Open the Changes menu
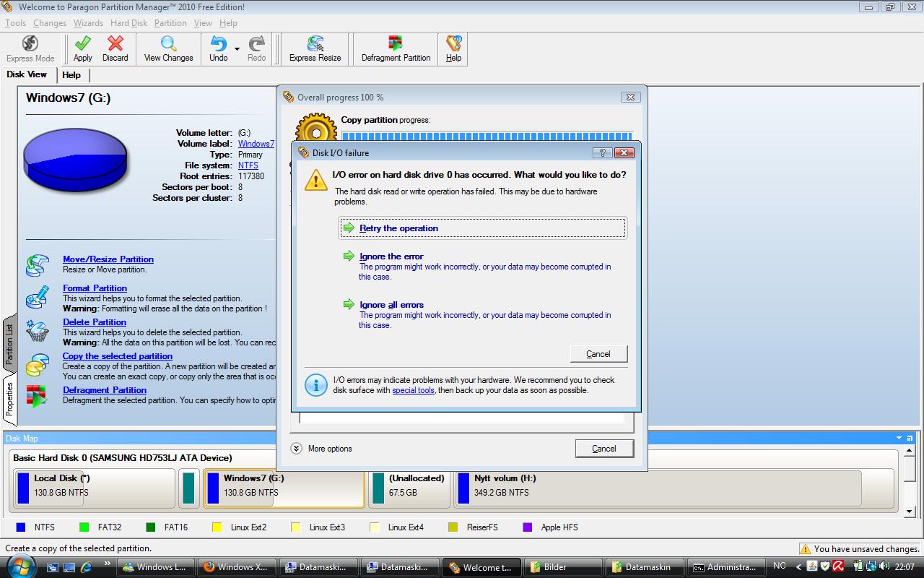Screen dimensions: 924x578 point(50,23)
